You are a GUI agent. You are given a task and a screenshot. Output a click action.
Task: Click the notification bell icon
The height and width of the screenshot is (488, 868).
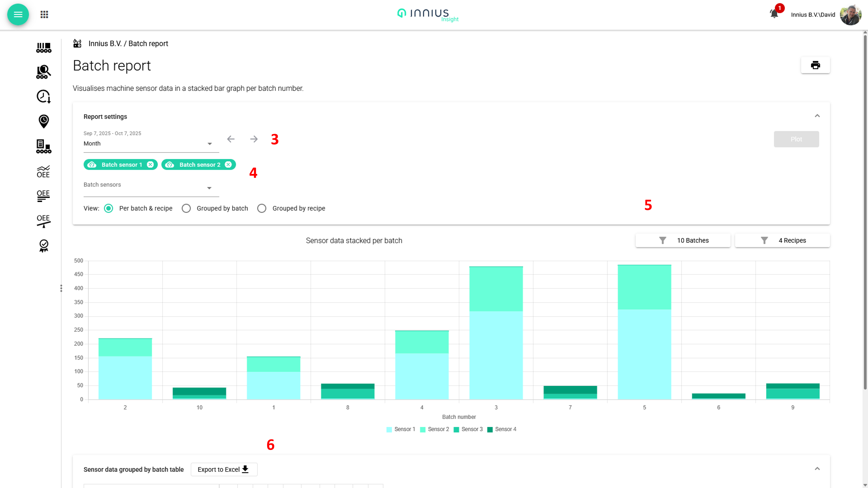pos(774,14)
